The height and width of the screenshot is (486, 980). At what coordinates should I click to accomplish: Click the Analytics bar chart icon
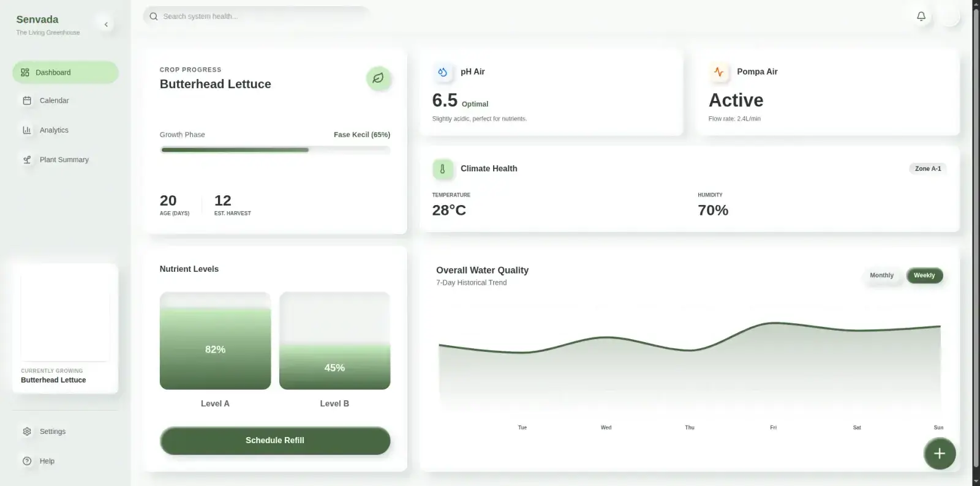point(27,130)
